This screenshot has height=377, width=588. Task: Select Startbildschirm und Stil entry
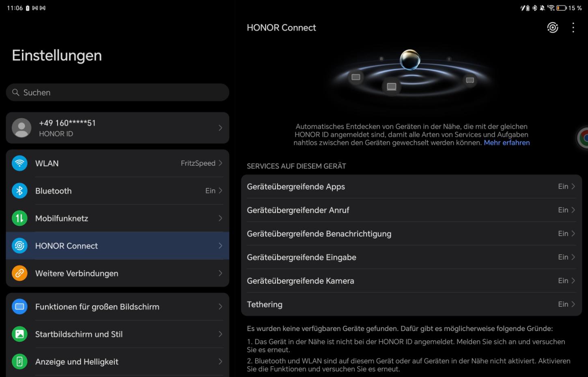coord(118,334)
